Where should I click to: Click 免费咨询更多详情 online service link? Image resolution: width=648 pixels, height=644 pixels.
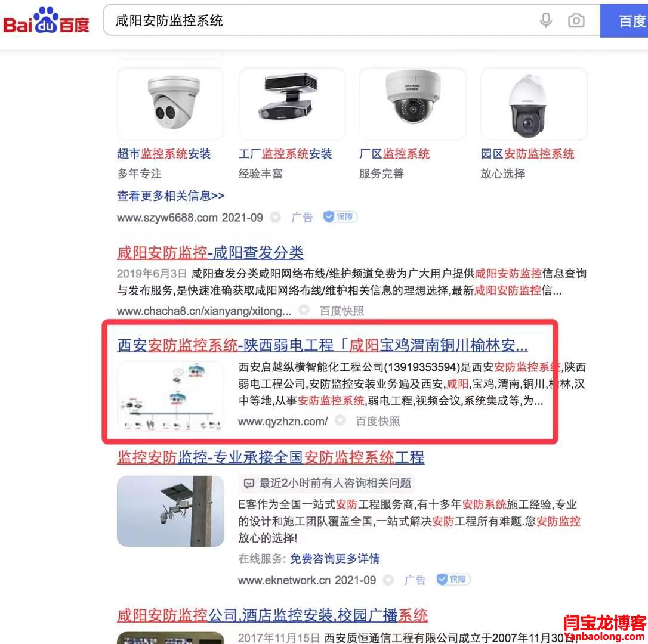335,559
